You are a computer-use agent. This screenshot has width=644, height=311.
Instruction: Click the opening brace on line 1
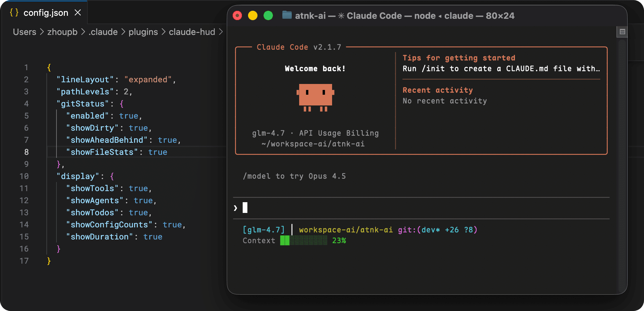click(49, 68)
